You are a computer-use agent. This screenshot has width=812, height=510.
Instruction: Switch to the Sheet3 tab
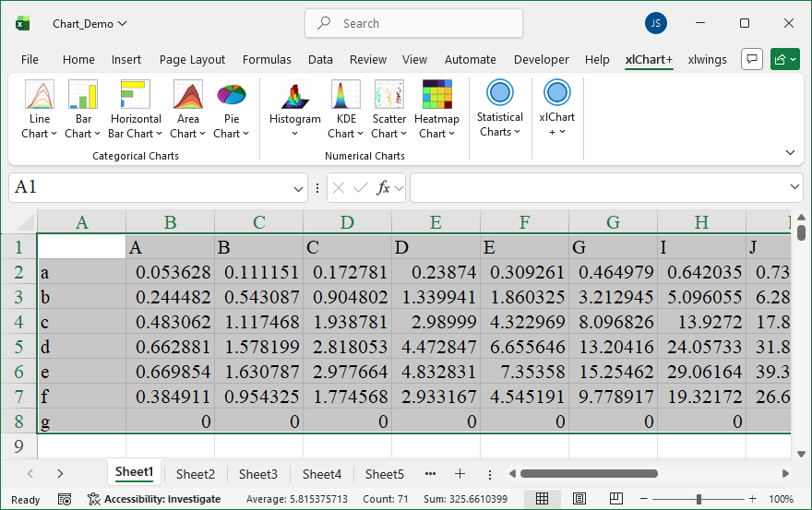click(257, 474)
